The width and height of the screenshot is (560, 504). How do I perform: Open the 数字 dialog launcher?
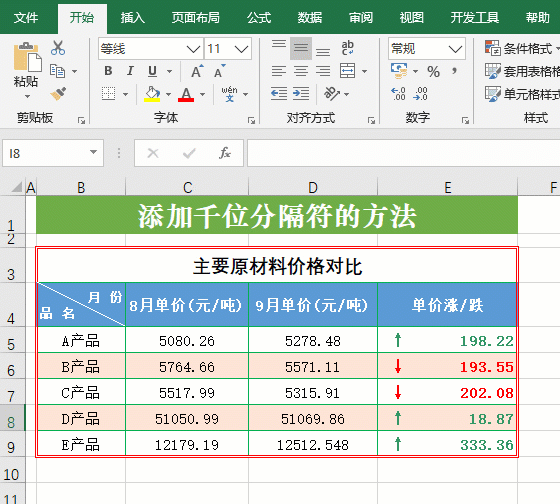(x=465, y=121)
